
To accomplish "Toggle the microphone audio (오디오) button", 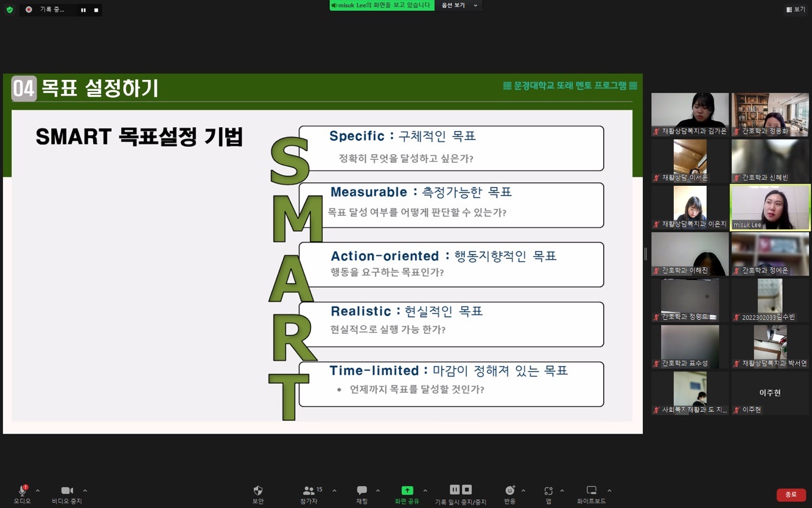I will [x=22, y=491].
